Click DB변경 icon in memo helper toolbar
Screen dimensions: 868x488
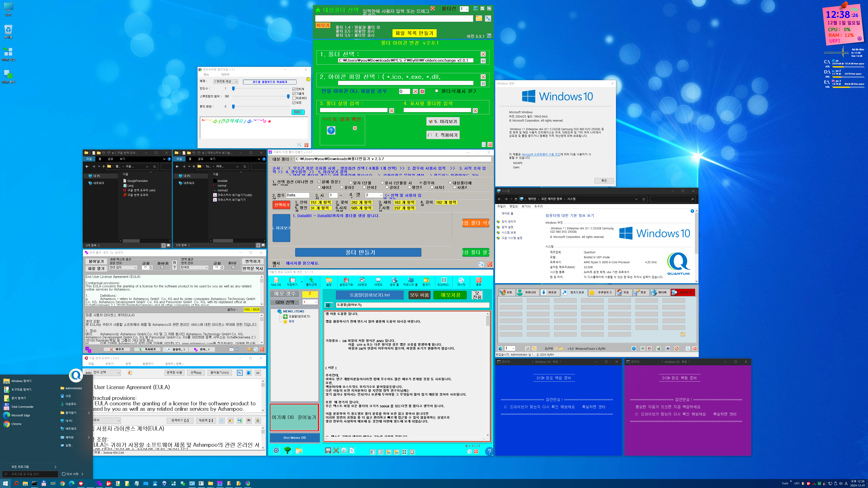(362, 282)
